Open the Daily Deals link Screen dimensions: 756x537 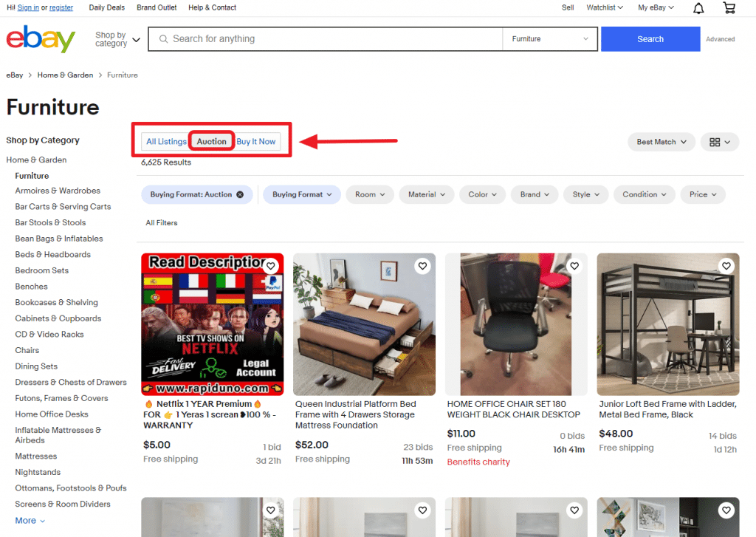[x=107, y=7]
